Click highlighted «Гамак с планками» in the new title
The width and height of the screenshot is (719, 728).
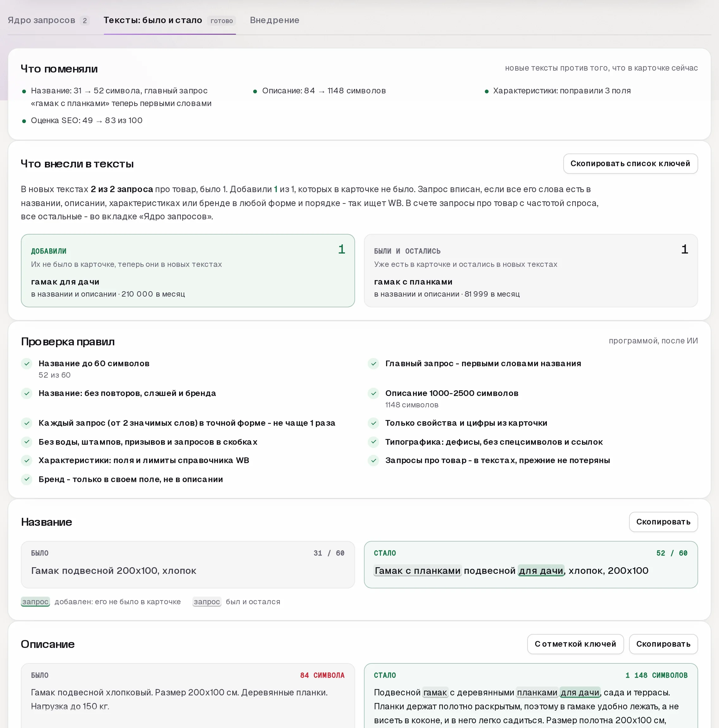coord(417,571)
